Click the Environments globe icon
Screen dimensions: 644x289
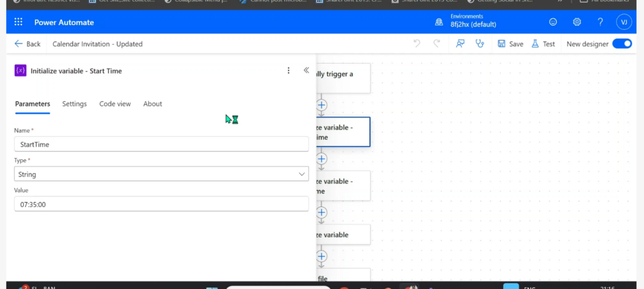click(x=439, y=22)
